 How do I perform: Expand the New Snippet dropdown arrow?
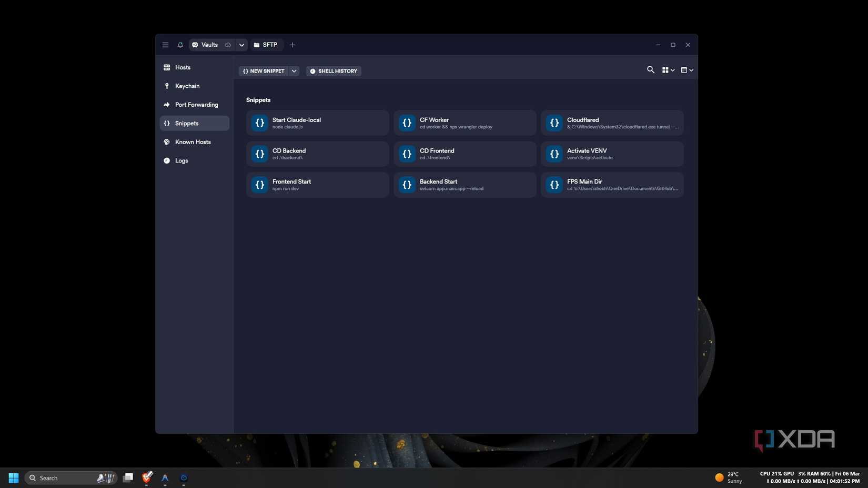click(294, 70)
